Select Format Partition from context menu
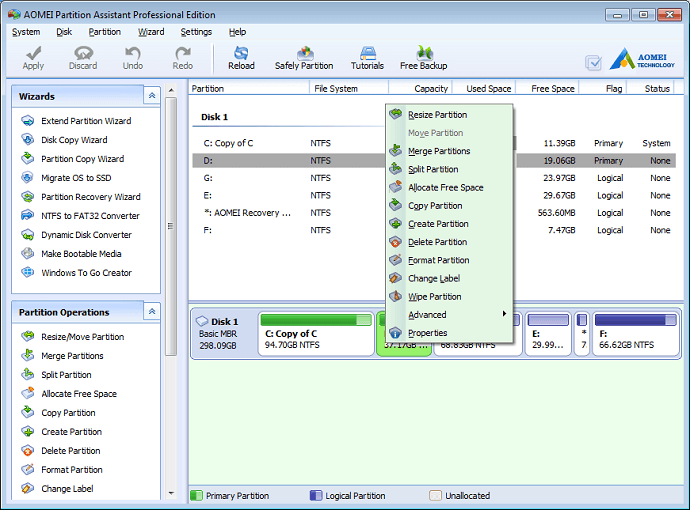 438,261
